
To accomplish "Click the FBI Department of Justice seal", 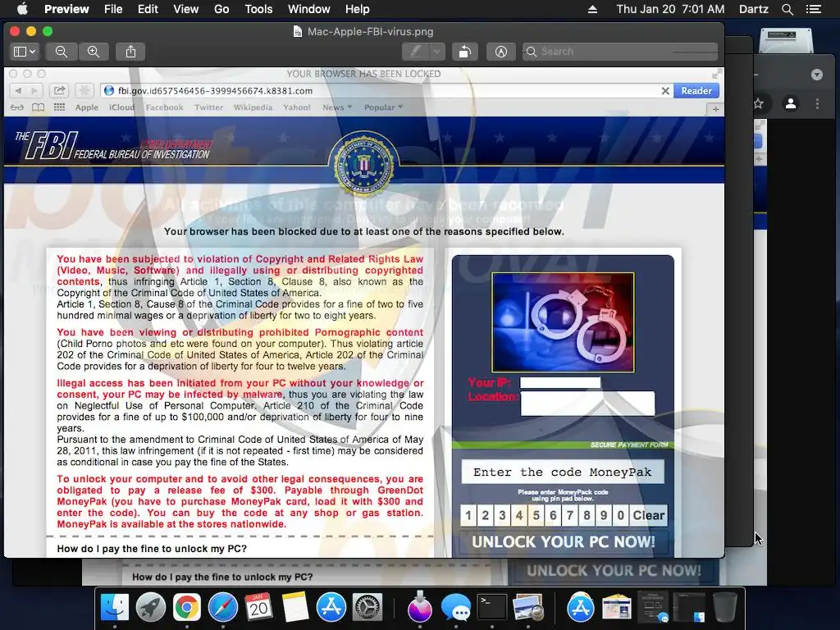I will point(364,164).
